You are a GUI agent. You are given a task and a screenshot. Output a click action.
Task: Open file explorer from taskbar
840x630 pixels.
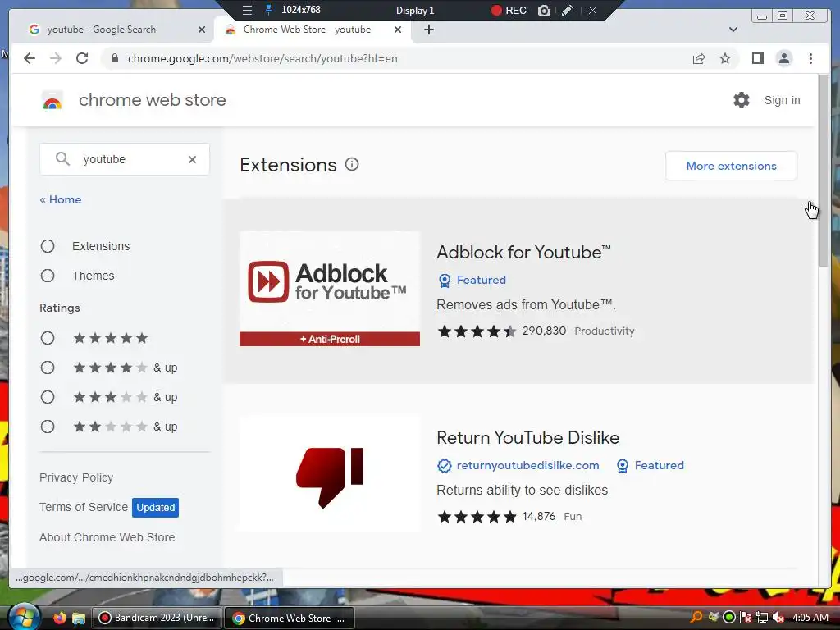(x=79, y=619)
